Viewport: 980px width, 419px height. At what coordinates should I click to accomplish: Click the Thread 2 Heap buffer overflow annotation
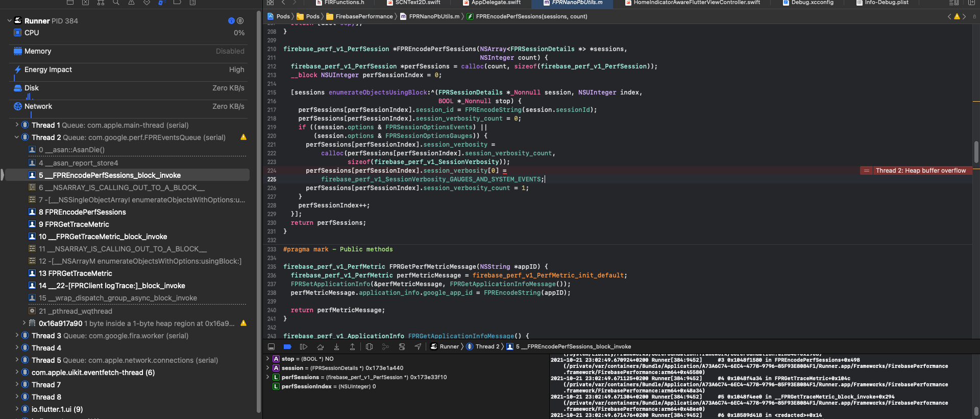(921, 171)
